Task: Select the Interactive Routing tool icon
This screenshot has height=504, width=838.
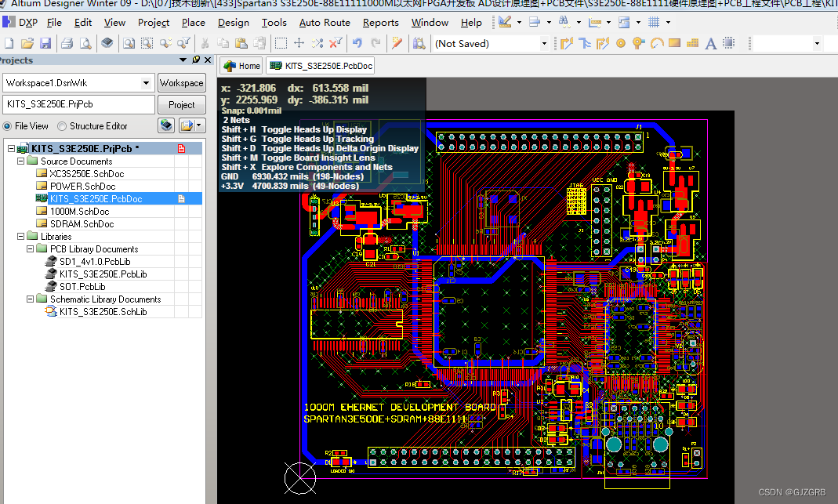Action: click(x=567, y=43)
